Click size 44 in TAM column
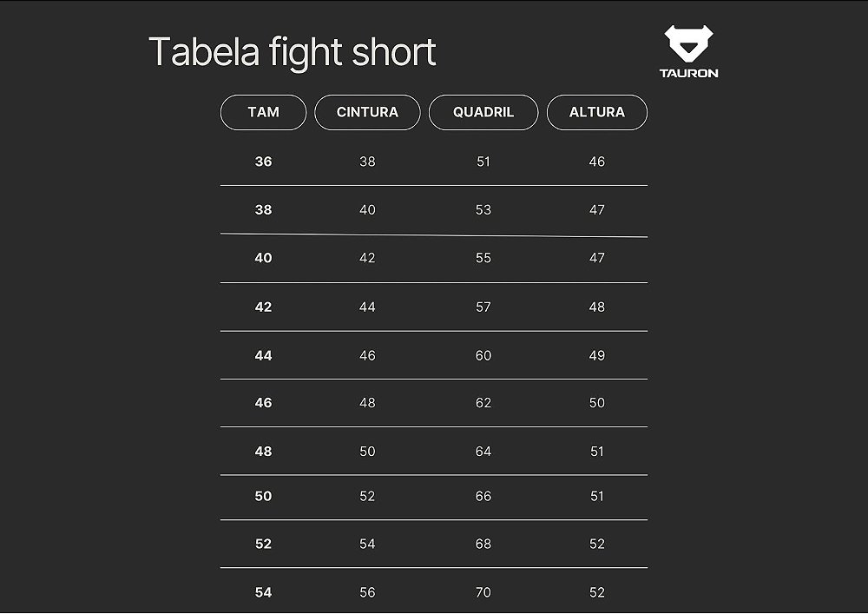Viewport: 868px width, 614px height. point(263,355)
